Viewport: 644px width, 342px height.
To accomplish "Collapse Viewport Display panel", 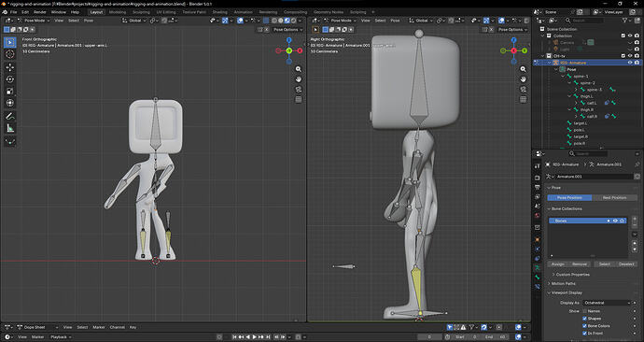I will (567, 292).
